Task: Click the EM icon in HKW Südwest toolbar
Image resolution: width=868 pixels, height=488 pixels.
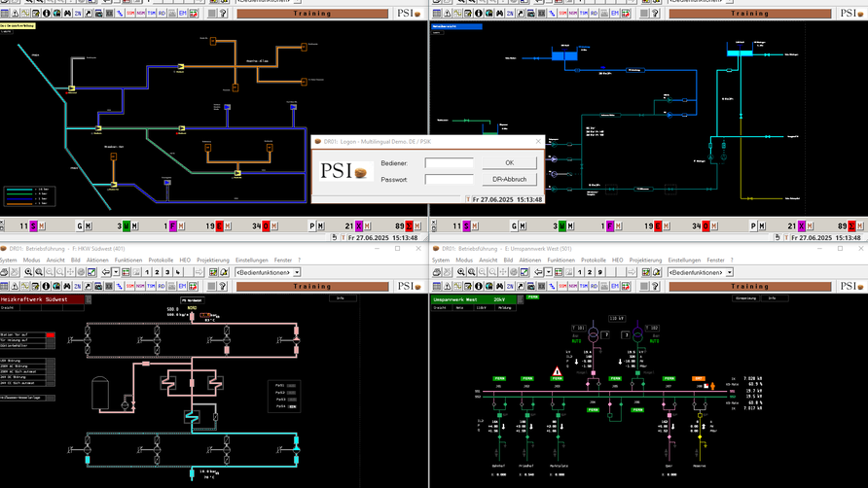Action: [182, 286]
